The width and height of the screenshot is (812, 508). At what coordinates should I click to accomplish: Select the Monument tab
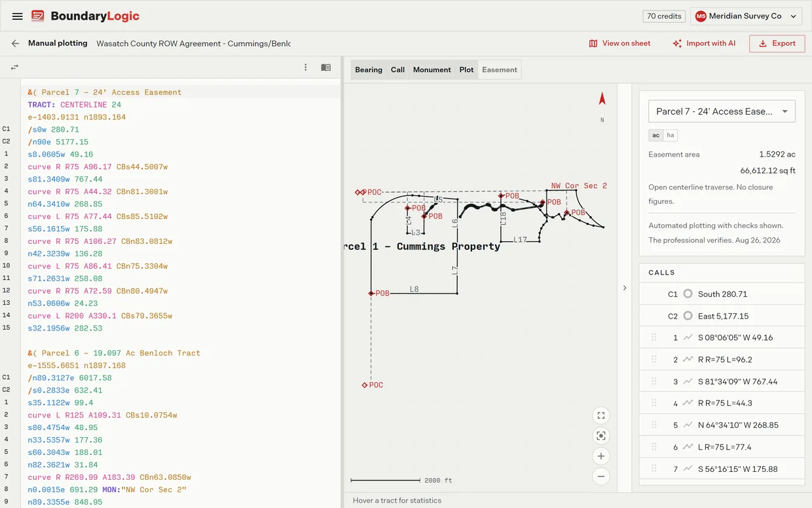[x=432, y=69]
